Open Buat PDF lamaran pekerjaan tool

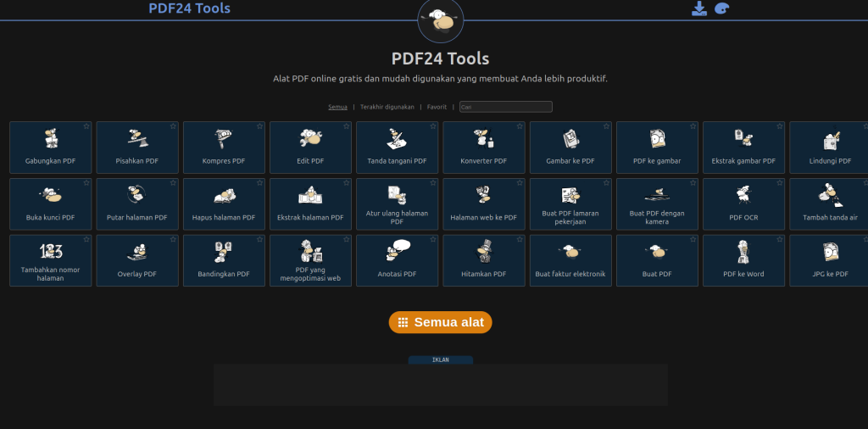tap(570, 203)
